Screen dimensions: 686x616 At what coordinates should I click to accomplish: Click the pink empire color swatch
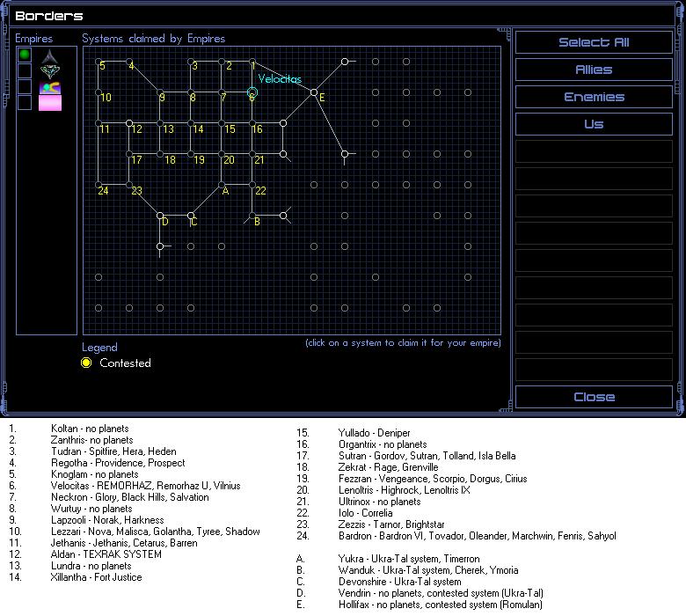point(49,102)
